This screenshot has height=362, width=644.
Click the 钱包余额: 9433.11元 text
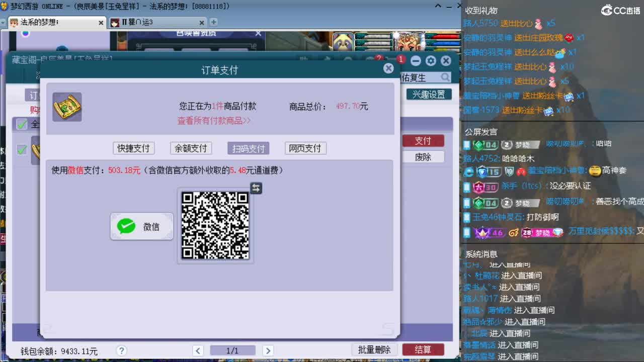tap(59, 351)
